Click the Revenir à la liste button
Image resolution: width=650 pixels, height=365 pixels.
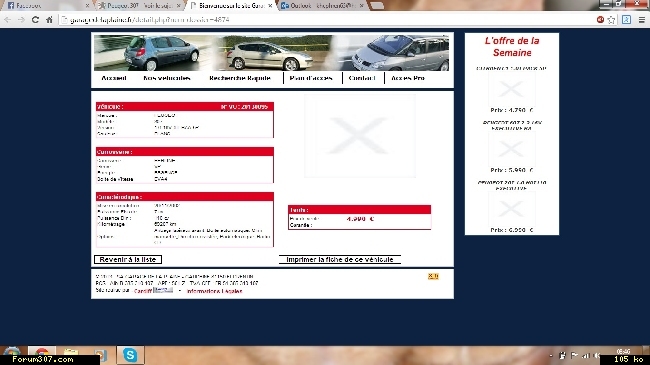point(128,259)
